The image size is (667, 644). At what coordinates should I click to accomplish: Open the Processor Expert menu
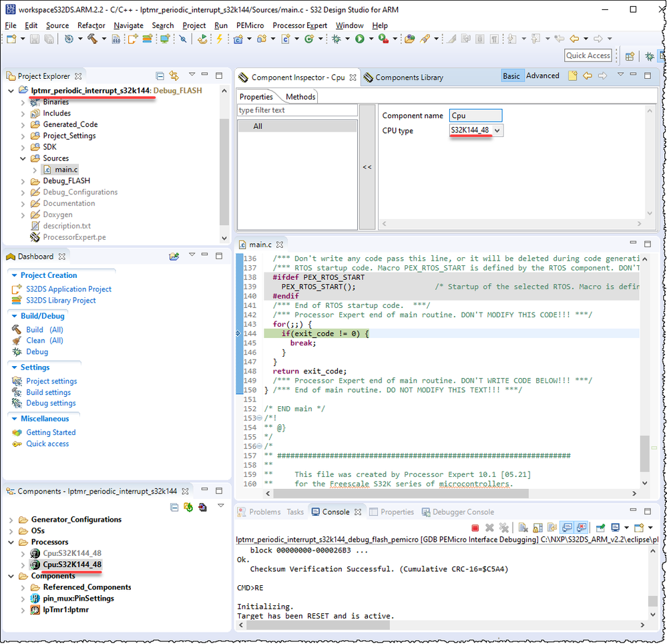point(300,25)
